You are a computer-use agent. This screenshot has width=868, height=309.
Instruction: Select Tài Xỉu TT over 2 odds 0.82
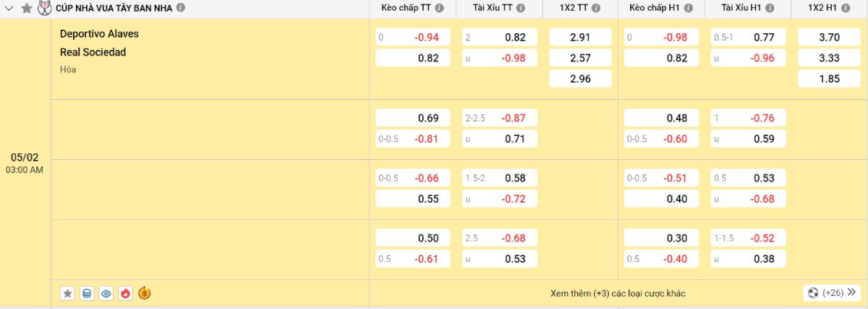click(500, 37)
